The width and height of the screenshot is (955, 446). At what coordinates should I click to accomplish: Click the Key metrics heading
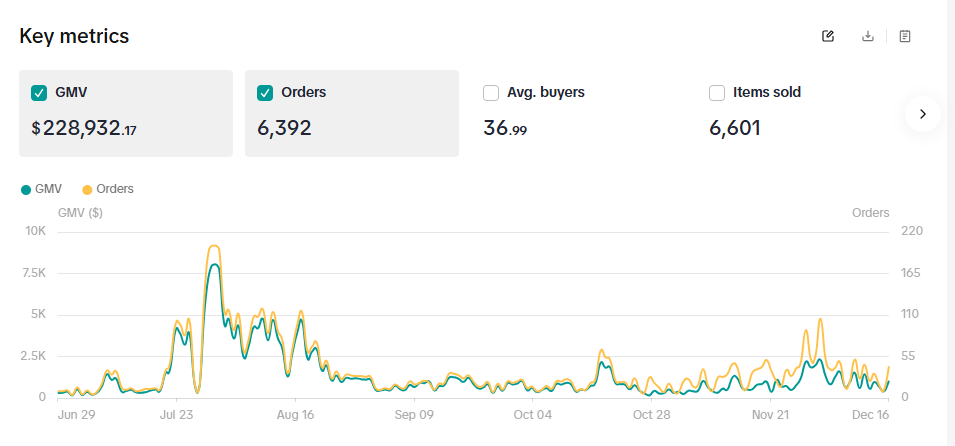74,36
